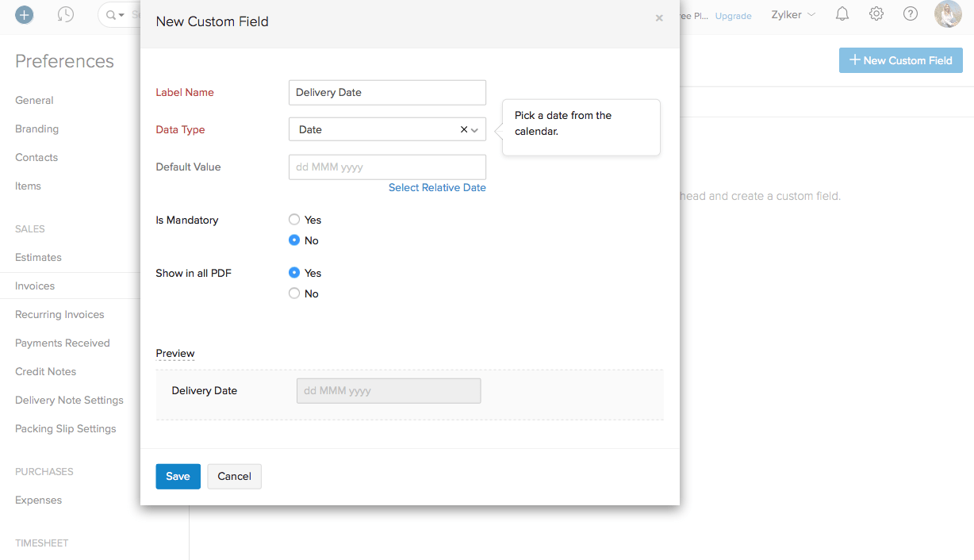
Task: Click the user profile avatar
Action: [x=948, y=14]
